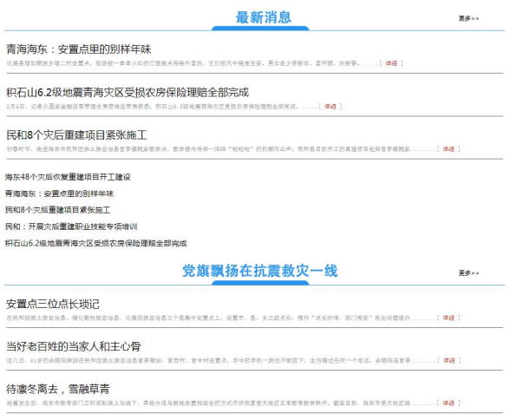Screen dimensions: 512x420
Task: Click 详细 link under 待凛冬离去 summary
Action: point(449,403)
